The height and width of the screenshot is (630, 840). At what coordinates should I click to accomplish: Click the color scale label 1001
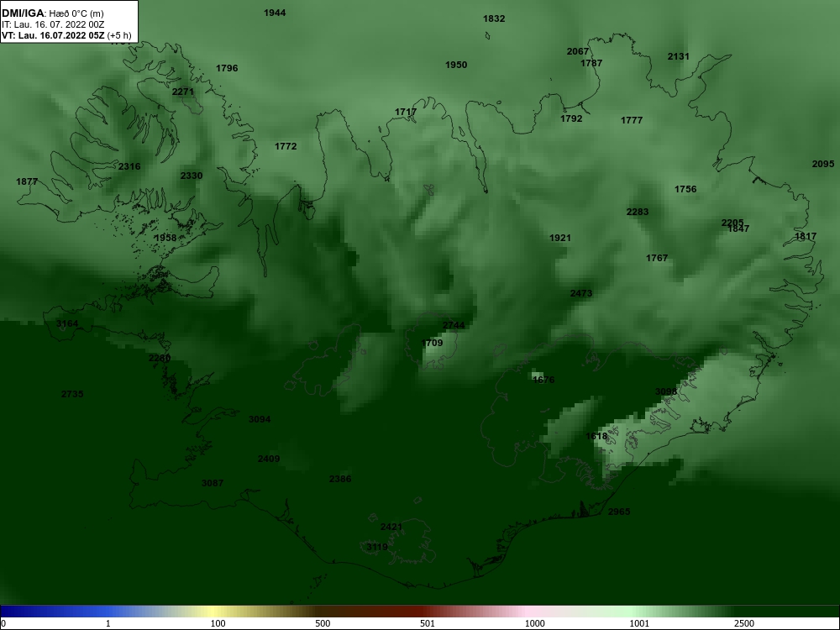point(639,623)
